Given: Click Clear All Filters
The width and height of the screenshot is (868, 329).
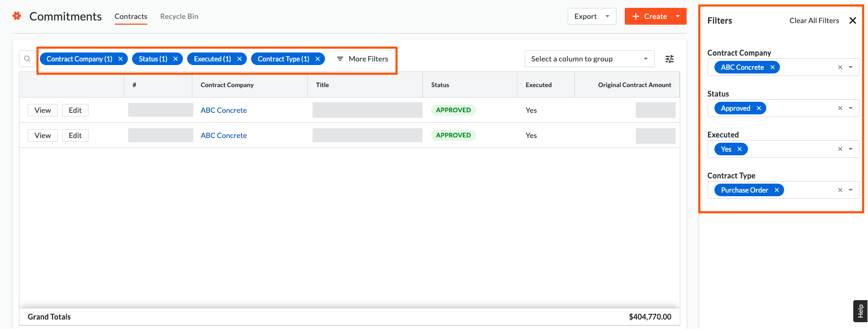Looking at the screenshot, I should click(x=813, y=20).
